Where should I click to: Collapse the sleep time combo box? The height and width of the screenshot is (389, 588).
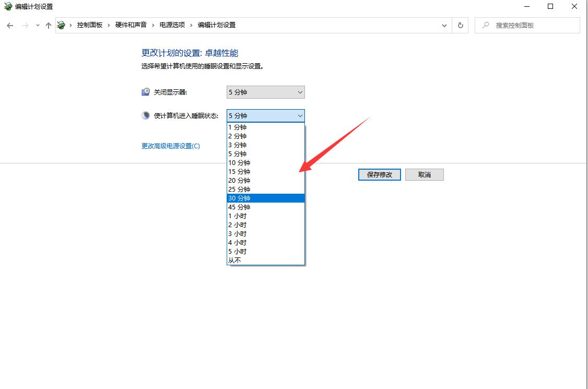[x=265, y=115]
